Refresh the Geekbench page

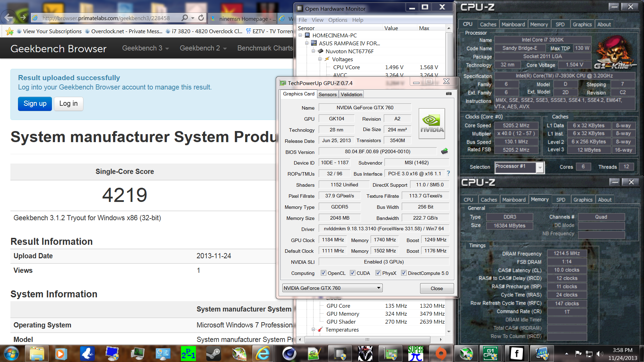201,18
